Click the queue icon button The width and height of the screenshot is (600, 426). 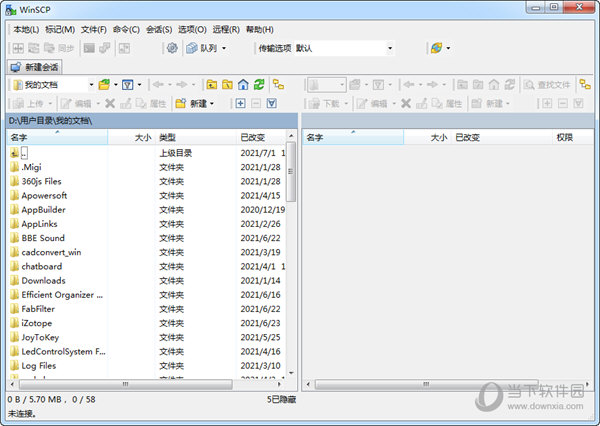[x=192, y=48]
